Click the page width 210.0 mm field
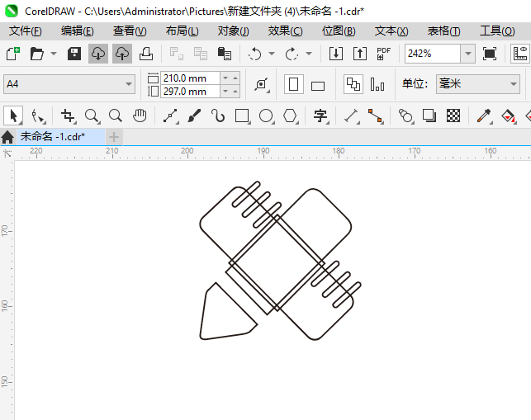The width and height of the screenshot is (531, 420). [x=190, y=78]
